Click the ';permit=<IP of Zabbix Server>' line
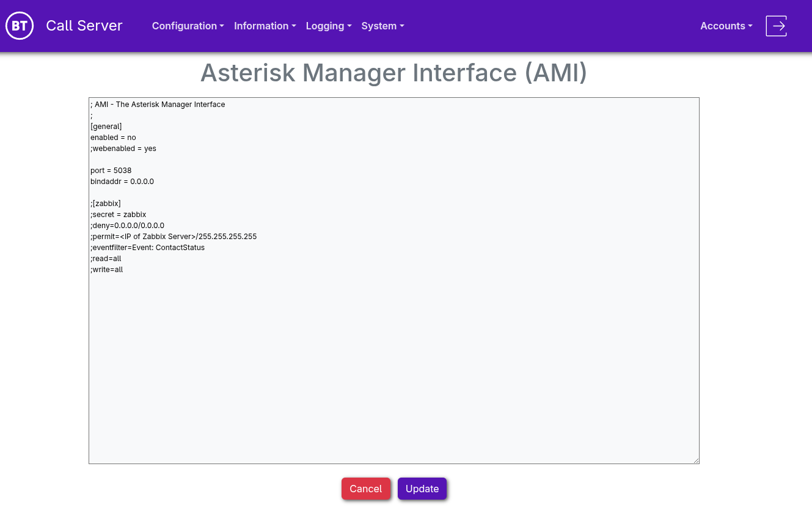Viewport: 812px width, 521px height. [174, 237]
